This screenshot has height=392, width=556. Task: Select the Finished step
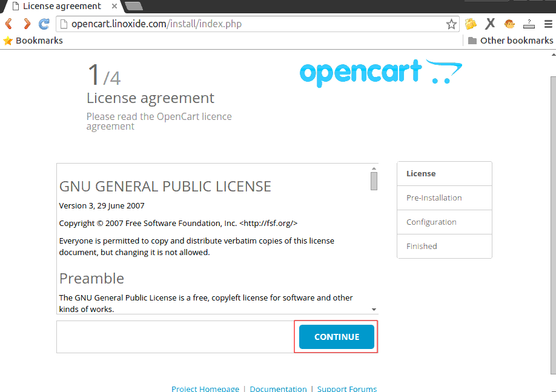[x=445, y=246]
